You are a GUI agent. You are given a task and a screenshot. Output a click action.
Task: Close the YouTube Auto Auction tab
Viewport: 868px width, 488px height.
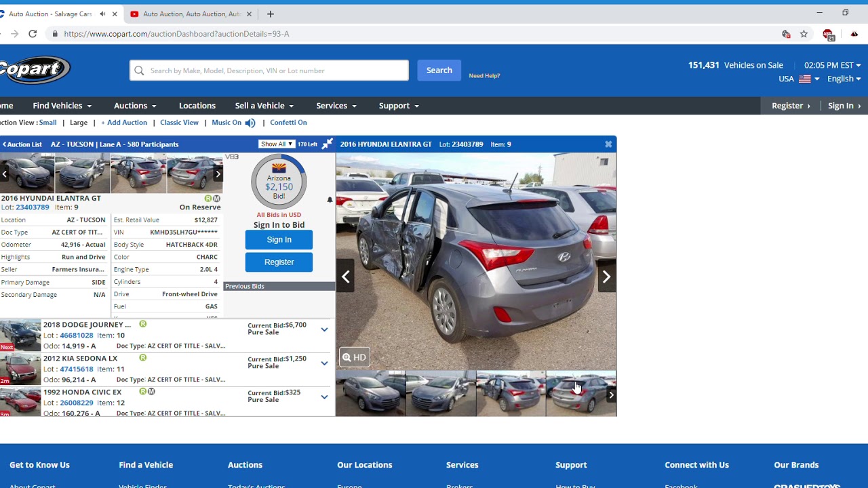(249, 14)
